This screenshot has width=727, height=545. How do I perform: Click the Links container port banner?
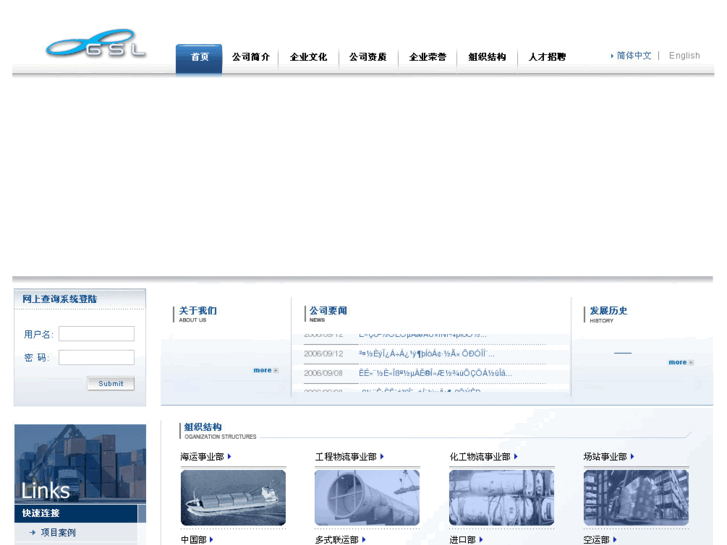80,463
